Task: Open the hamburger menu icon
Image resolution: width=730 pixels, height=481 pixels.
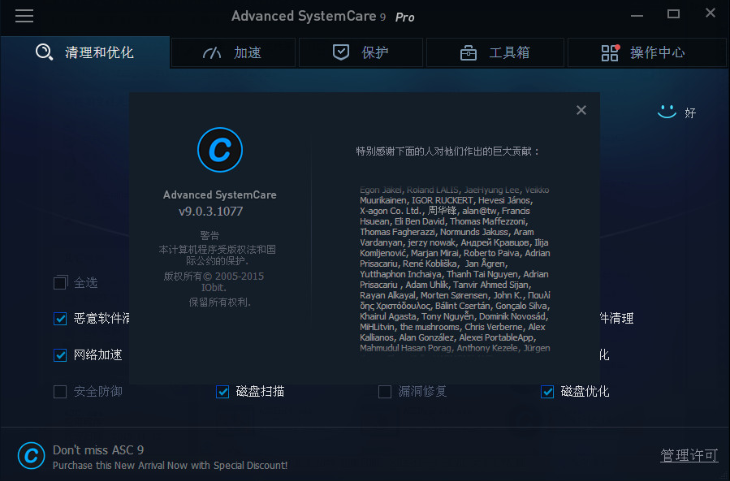Action: point(24,16)
